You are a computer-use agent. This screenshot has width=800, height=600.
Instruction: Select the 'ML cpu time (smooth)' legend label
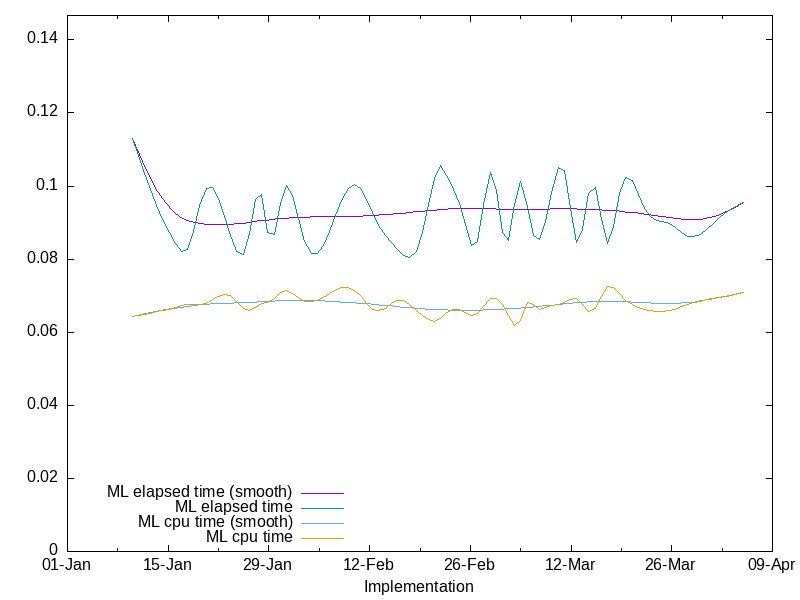pos(215,522)
